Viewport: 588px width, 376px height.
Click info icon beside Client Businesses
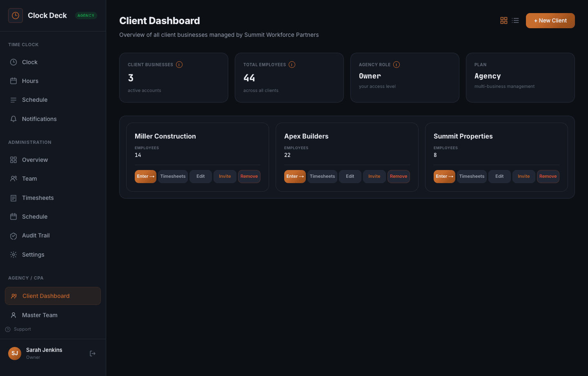click(179, 65)
